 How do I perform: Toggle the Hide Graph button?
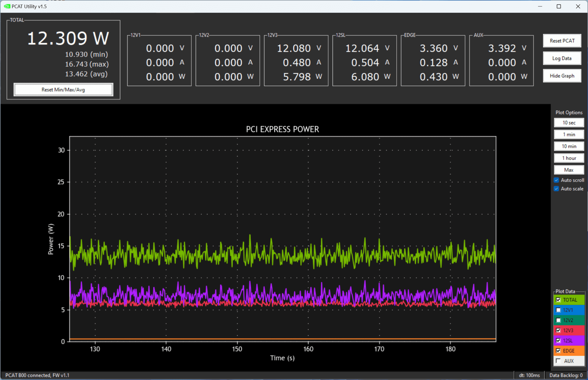pyautogui.click(x=563, y=75)
